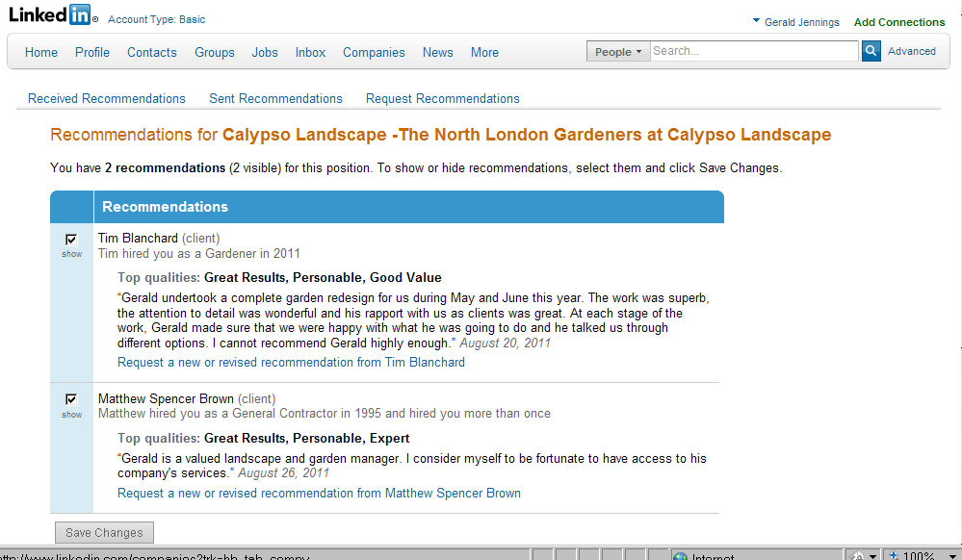Open the zoom level 100% dropdown
This screenshot has height=560, width=962.
tap(952, 556)
